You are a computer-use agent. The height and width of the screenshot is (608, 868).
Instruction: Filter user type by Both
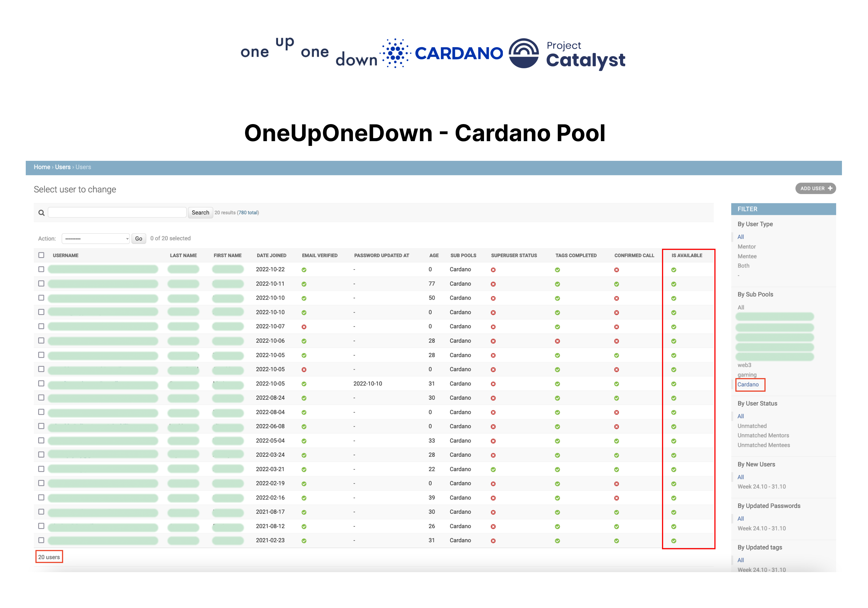(x=743, y=266)
